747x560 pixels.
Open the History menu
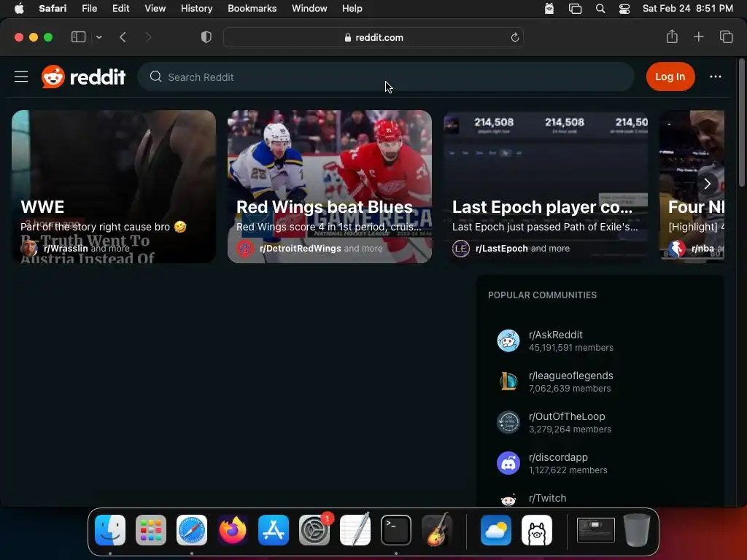[x=196, y=8]
